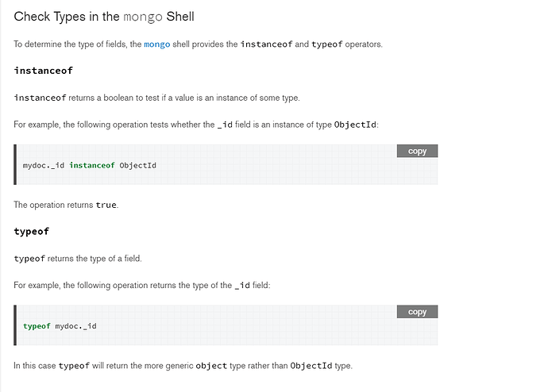Screen dimensions: 548x392
Task: Click "ObjectId" in the final sentence
Action: click(311, 366)
